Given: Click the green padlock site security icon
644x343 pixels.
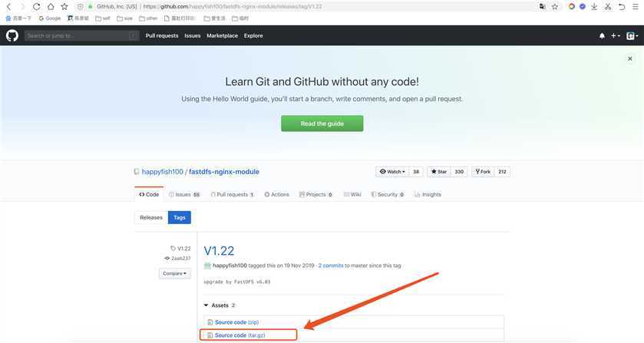Looking at the screenshot, I should 91,7.
